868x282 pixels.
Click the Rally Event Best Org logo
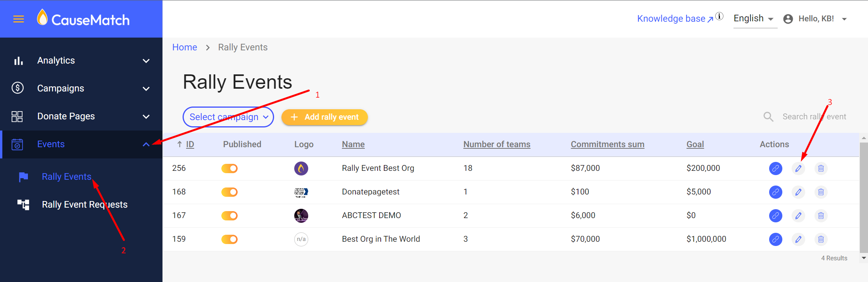coord(301,169)
